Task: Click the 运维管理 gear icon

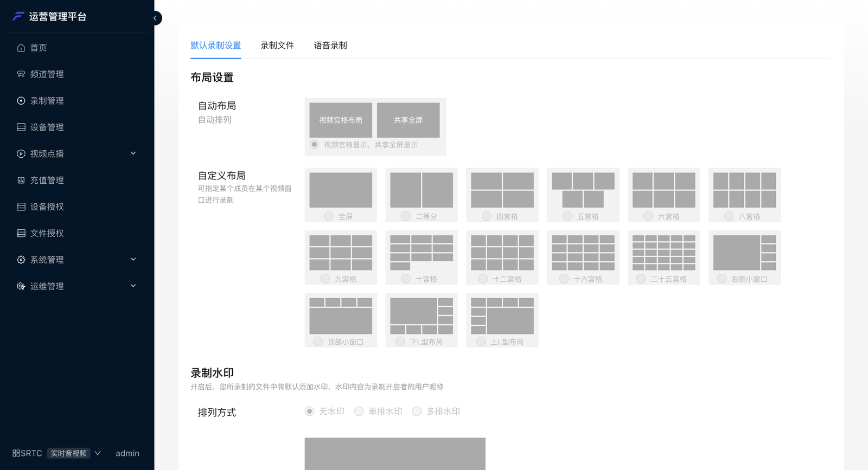Action: (21, 286)
